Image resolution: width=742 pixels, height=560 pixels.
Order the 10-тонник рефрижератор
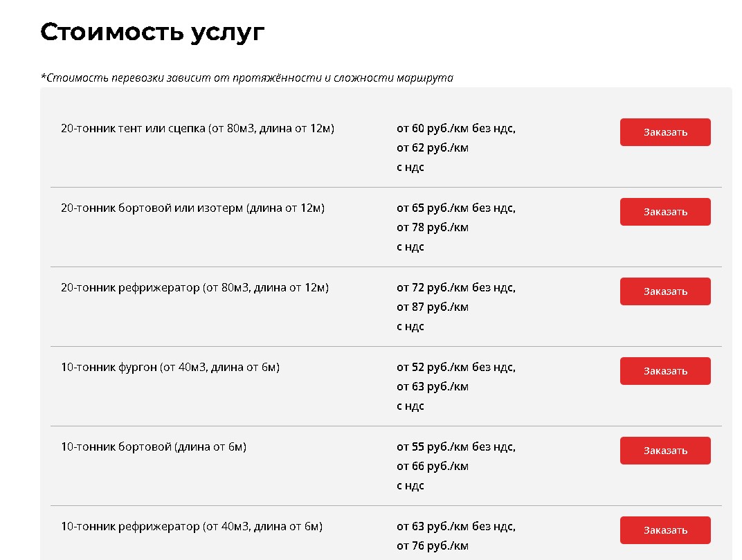664,530
